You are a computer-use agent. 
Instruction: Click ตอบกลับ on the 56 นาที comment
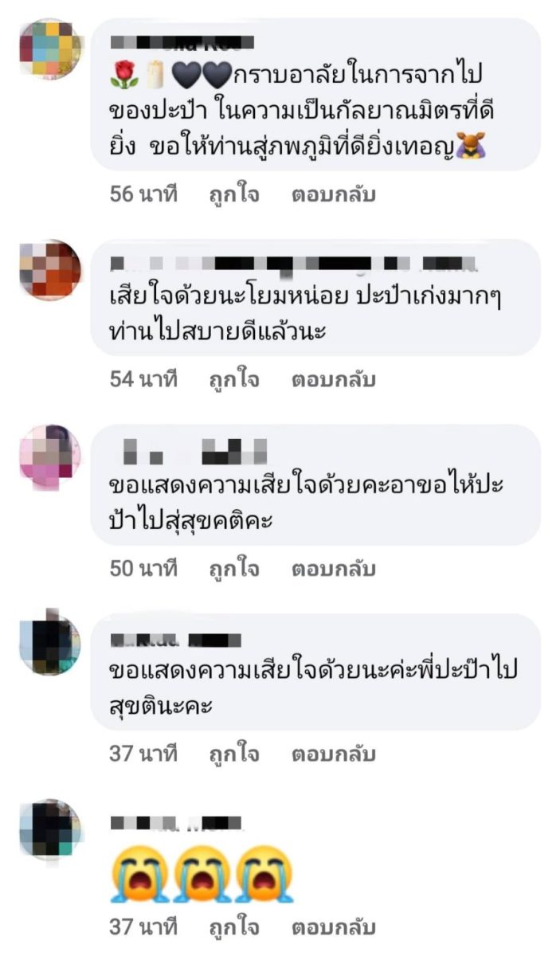[x=332, y=194]
